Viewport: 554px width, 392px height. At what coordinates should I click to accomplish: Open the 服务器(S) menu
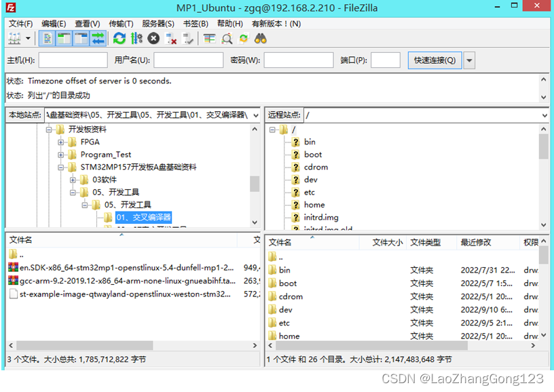click(158, 24)
